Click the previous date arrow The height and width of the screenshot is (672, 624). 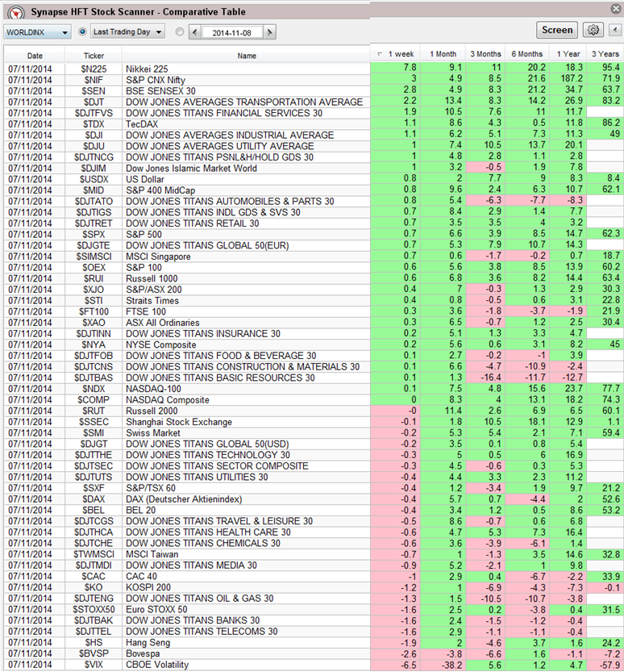[194, 32]
